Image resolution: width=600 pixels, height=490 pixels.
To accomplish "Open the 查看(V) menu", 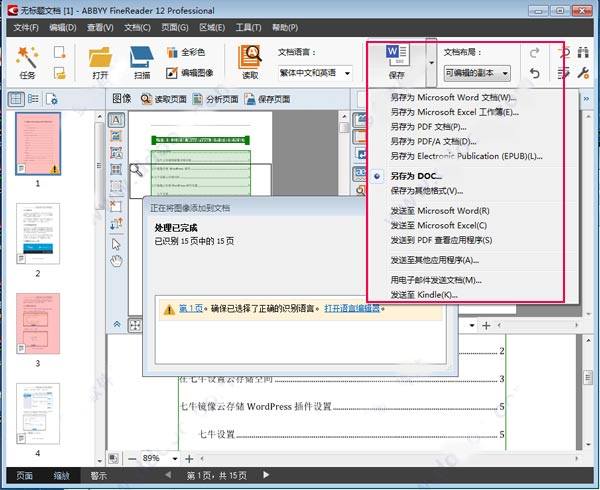I will pos(100,28).
